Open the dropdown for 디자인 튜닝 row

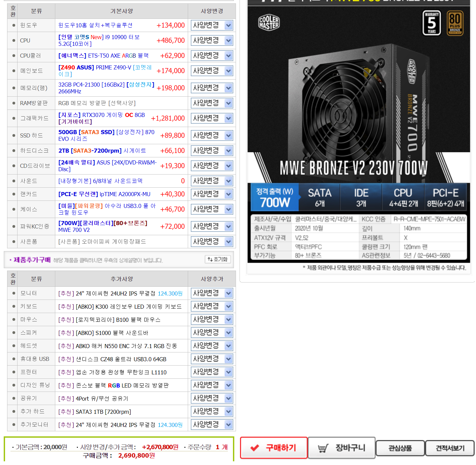click(x=212, y=385)
